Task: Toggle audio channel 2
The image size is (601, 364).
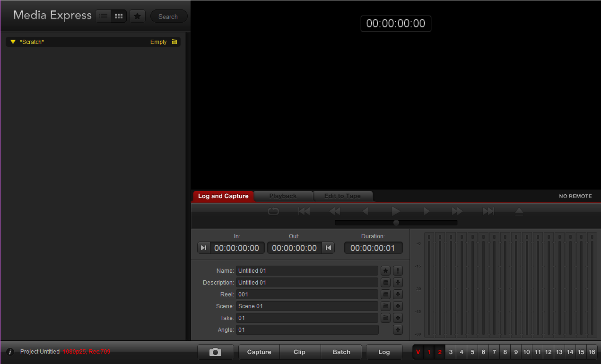Action: (x=440, y=352)
